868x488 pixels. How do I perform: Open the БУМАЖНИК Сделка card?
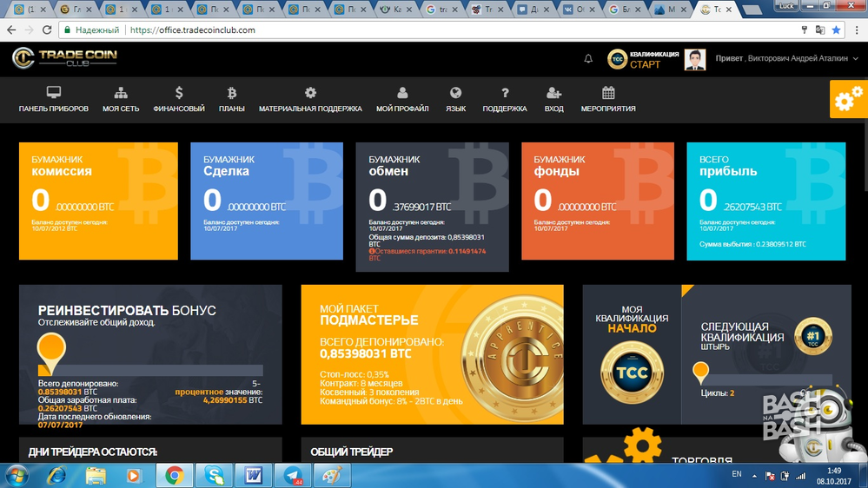point(267,201)
